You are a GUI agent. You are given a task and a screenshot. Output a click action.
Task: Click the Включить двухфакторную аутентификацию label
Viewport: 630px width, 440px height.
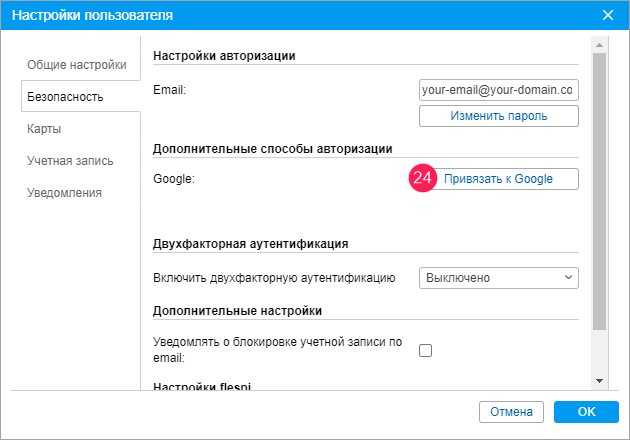click(x=275, y=277)
